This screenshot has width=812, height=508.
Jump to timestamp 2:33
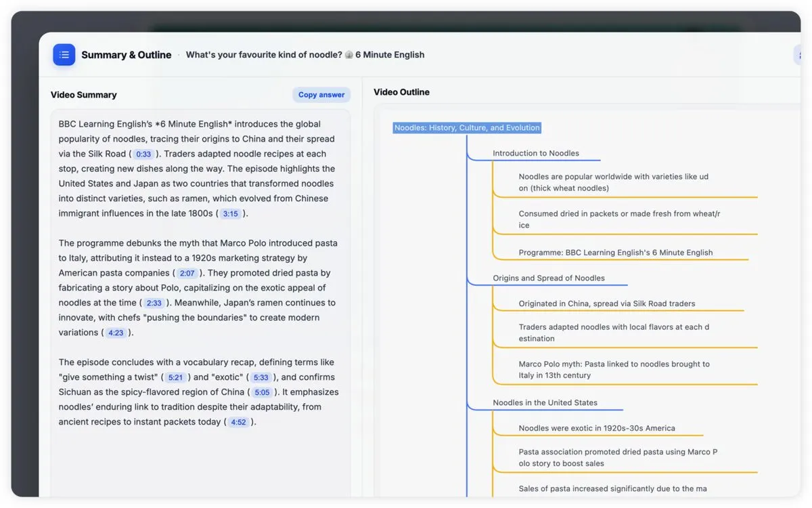coord(154,303)
